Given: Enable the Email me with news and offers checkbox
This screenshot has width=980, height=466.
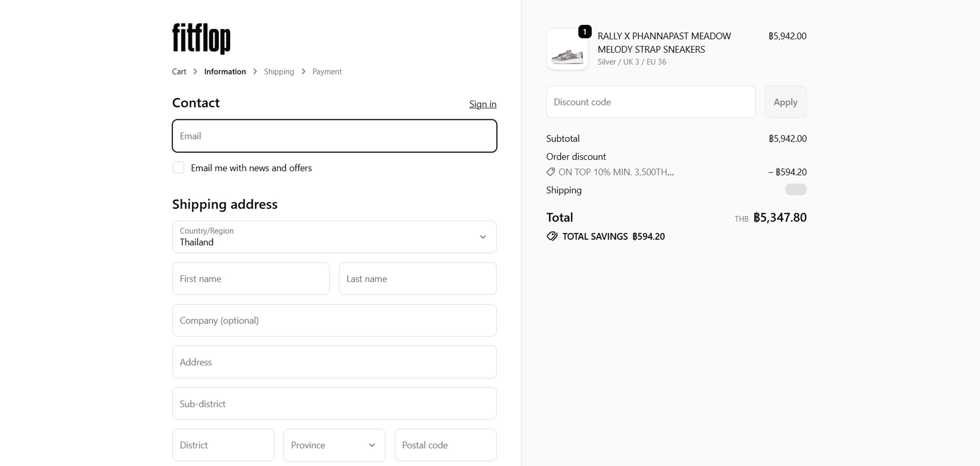Looking at the screenshot, I should [178, 167].
